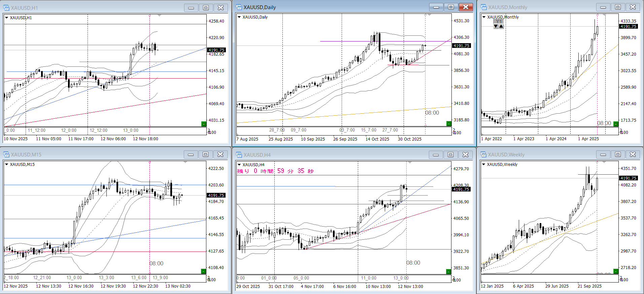Screen dimensions: 644x294
Task: Toggle the green minus box on H1 chart
Action: click(x=204, y=124)
